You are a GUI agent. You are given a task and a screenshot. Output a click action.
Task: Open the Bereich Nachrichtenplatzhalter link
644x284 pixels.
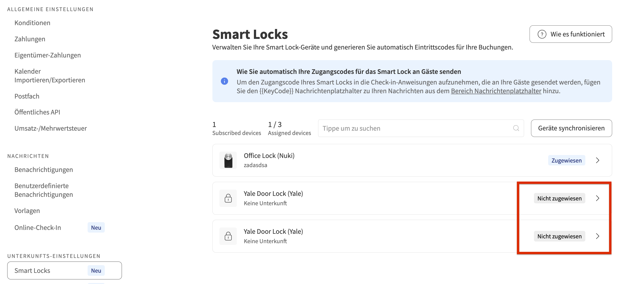(496, 91)
